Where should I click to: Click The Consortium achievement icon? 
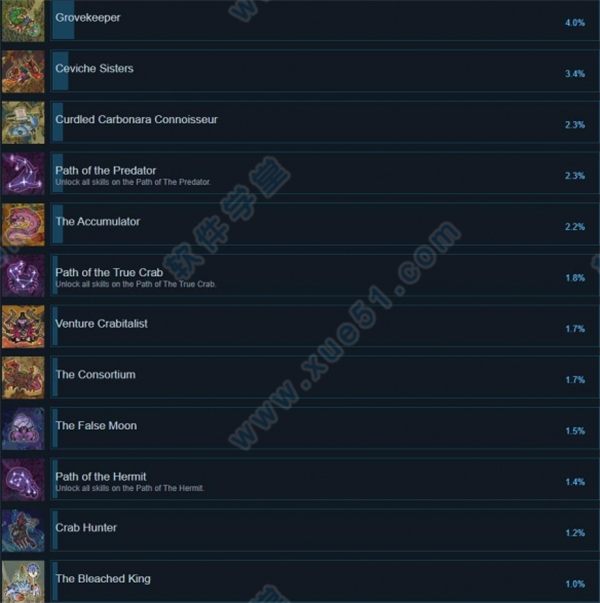click(x=23, y=378)
